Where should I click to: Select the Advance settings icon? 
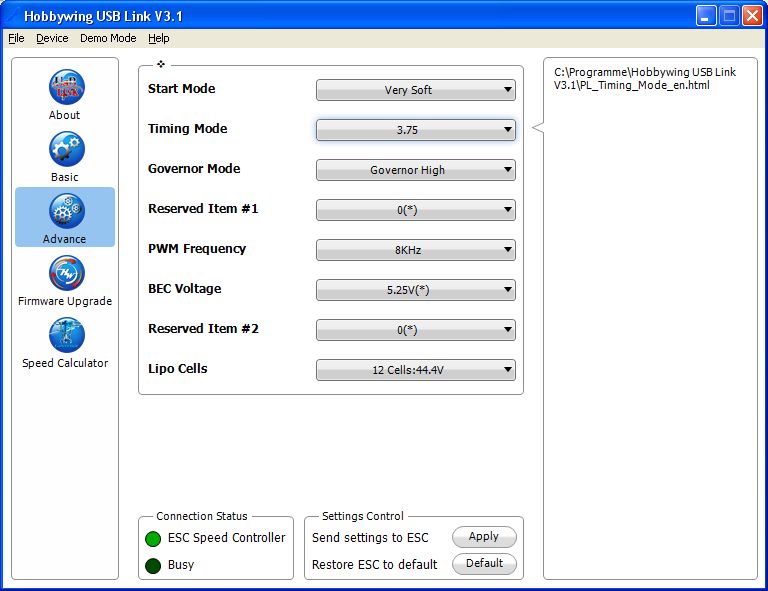67,211
